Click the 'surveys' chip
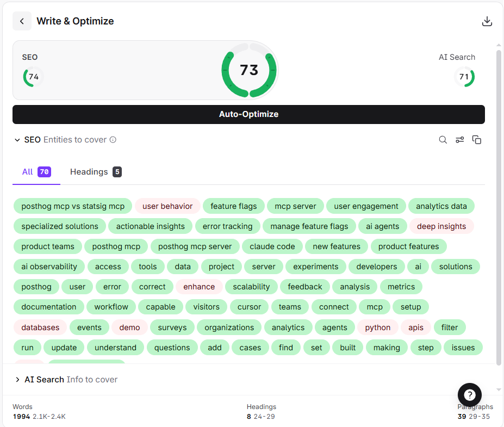This screenshot has width=504, height=427. 172,327
